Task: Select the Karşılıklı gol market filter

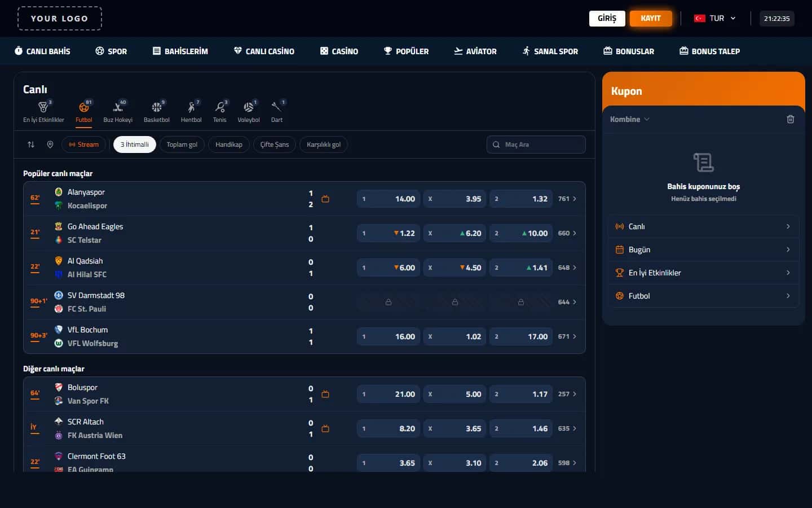Action: coord(324,144)
